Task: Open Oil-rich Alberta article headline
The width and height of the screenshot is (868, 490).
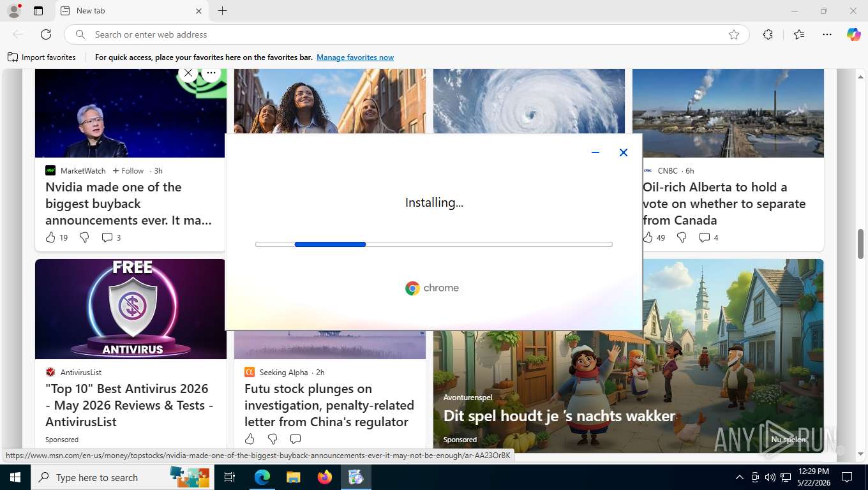Action: (724, 204)
